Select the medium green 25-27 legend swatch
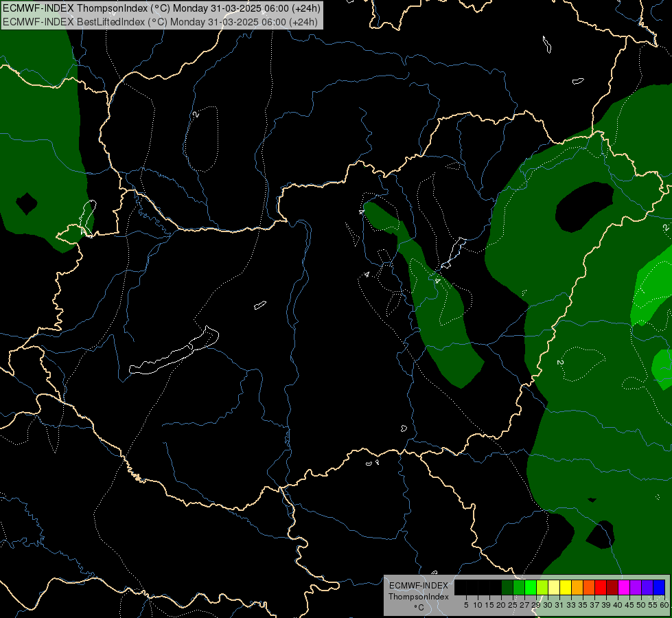672x618 pixels. tap(519, 587)
